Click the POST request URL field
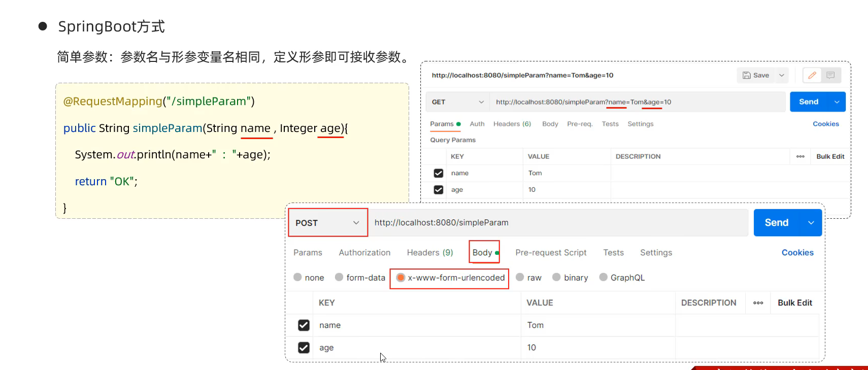The height and width of the screenshot is (370, 868). click(x=557, y=223)
